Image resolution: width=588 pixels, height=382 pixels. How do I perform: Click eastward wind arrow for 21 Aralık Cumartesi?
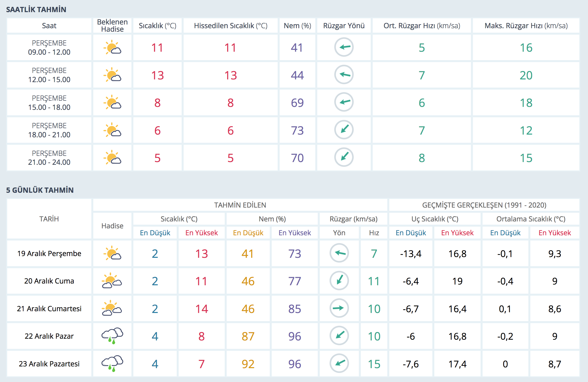tap(339, 308)
